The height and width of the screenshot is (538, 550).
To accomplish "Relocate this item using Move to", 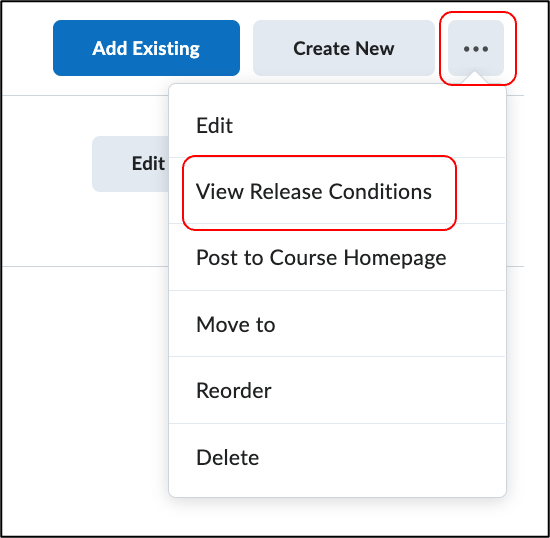I will point(337,324).
